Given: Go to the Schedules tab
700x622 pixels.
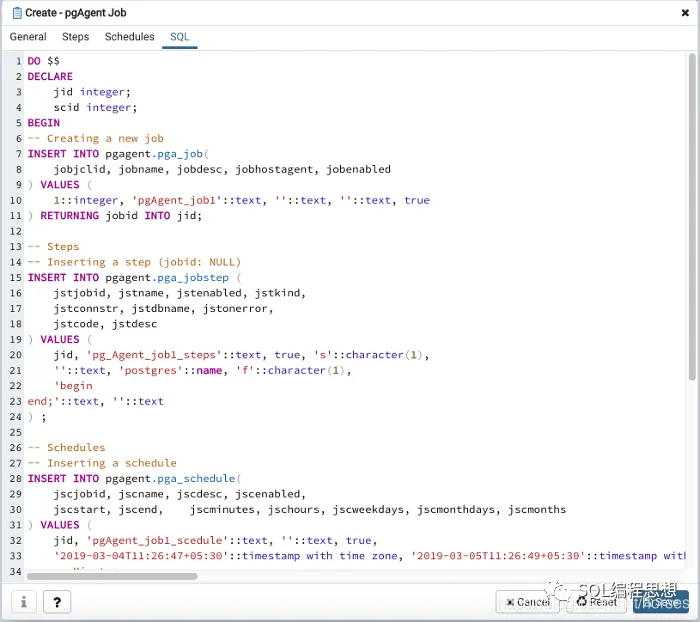Looking at the screenshot, I should pos(130,37).
